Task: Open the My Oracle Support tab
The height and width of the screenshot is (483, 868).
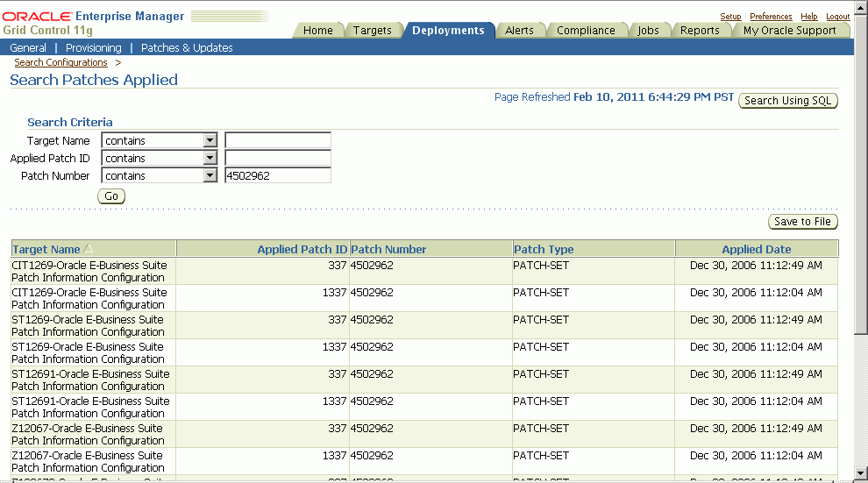Action: 789,31
